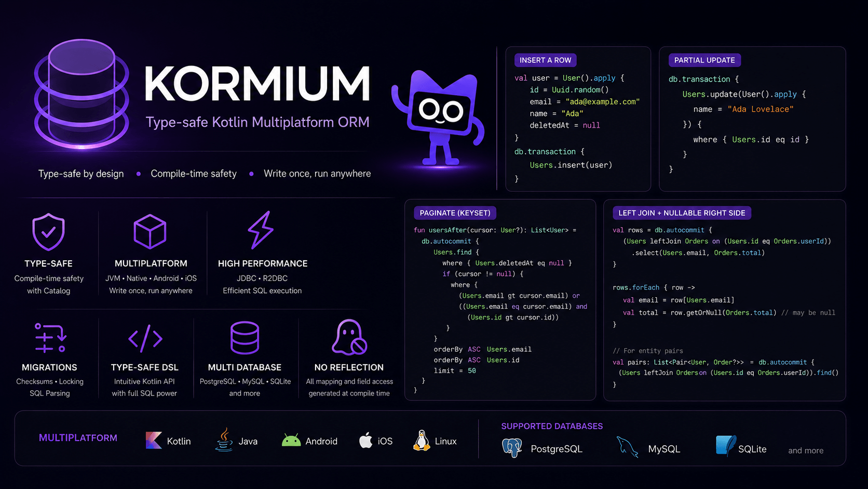Click the TYPE-SAFE feature heading
The width and height of the screenshot is (868, 489).
pyautogui.click(x=48, y=263)
